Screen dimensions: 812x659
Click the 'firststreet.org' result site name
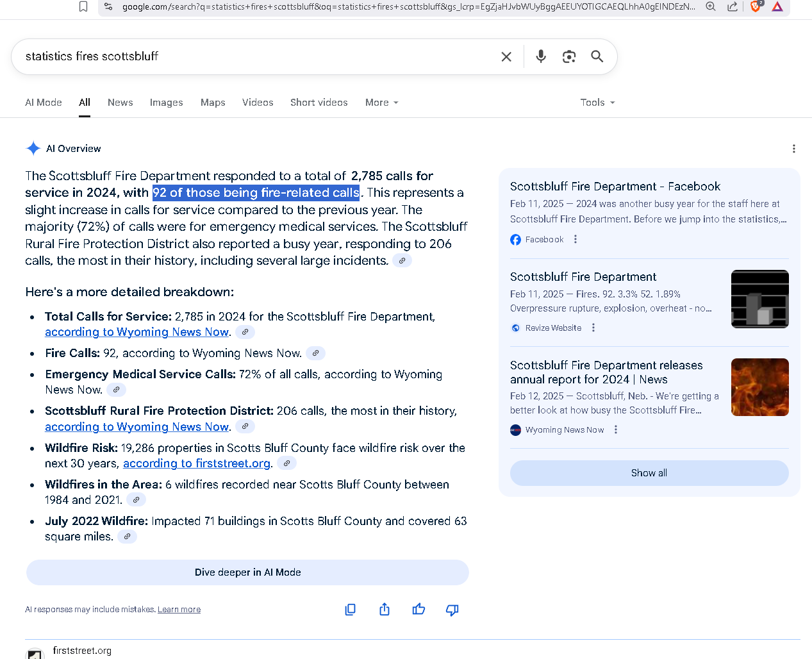pyautogui.click(x=82, y=651)
